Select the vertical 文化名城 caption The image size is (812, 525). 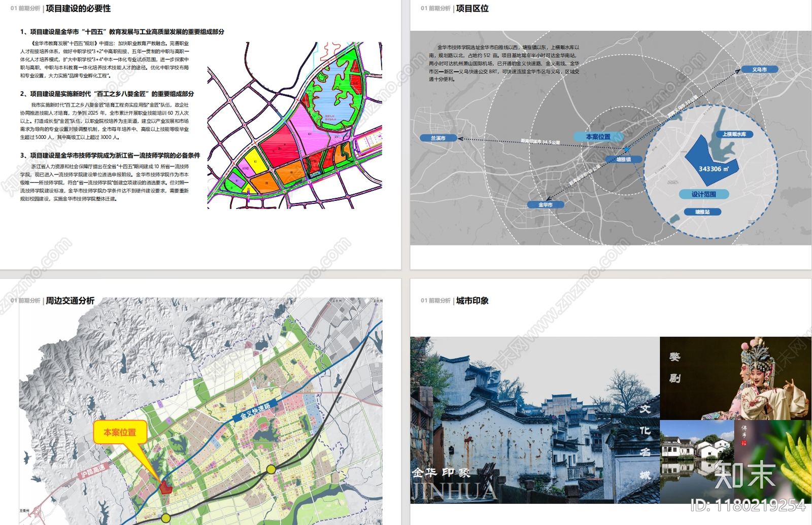[645, 442]
